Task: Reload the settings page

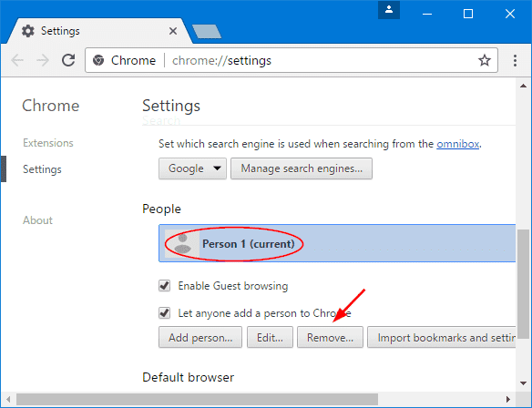Action: click(x=68, y=60)
